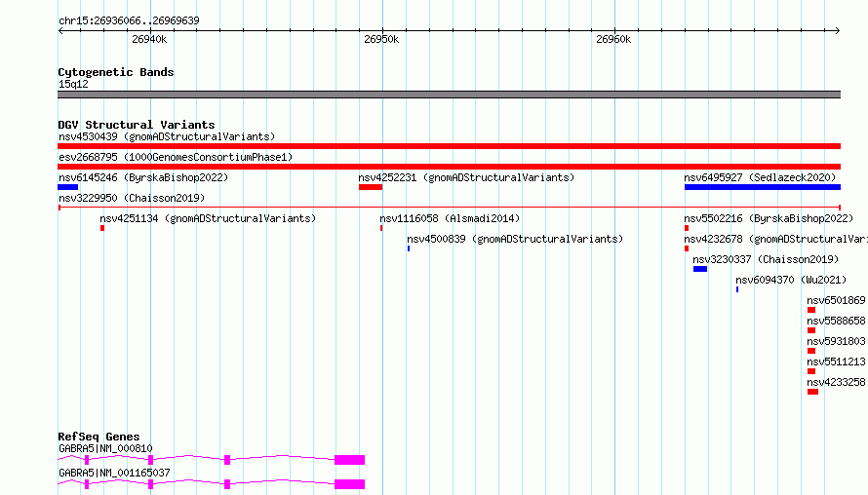This screenshot has height=495, width=868.
Task: Open the nsv4233258 variant label
Action: point(836,382)
